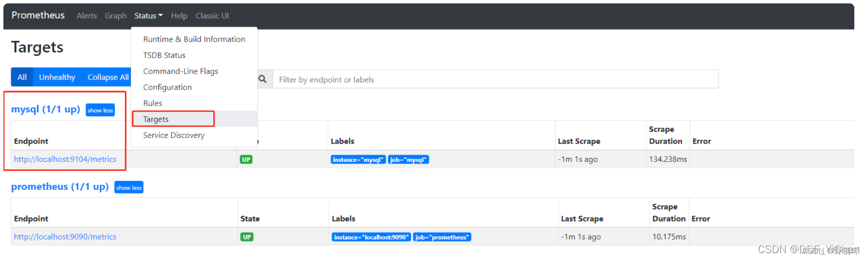
Task: Click the UP badge for mysql
Action: (246, 160)
